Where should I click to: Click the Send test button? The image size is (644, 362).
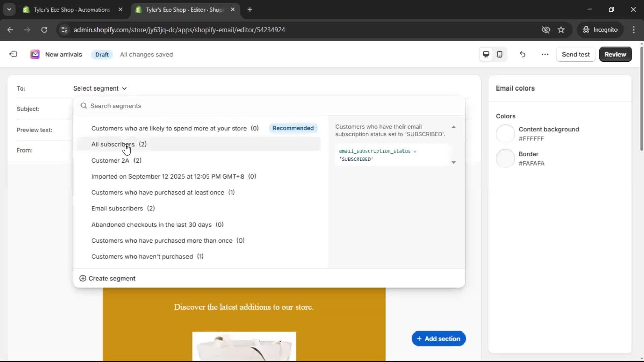[576, 54]
